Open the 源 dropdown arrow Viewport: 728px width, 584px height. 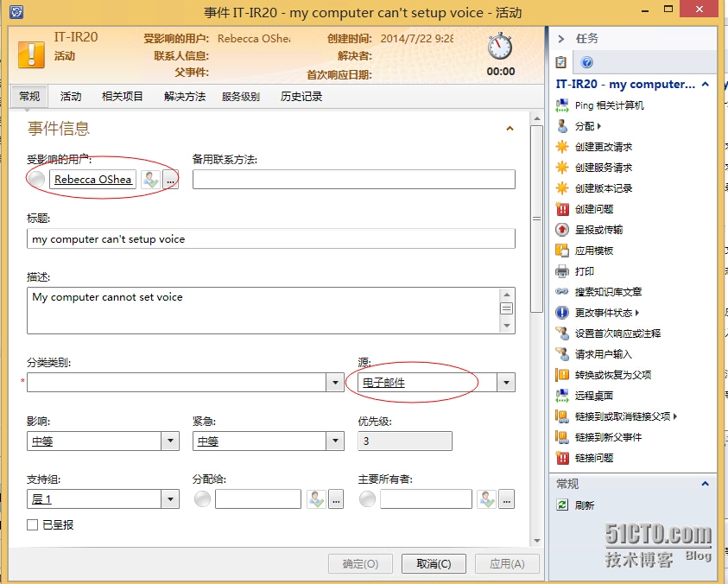[506, 383]
